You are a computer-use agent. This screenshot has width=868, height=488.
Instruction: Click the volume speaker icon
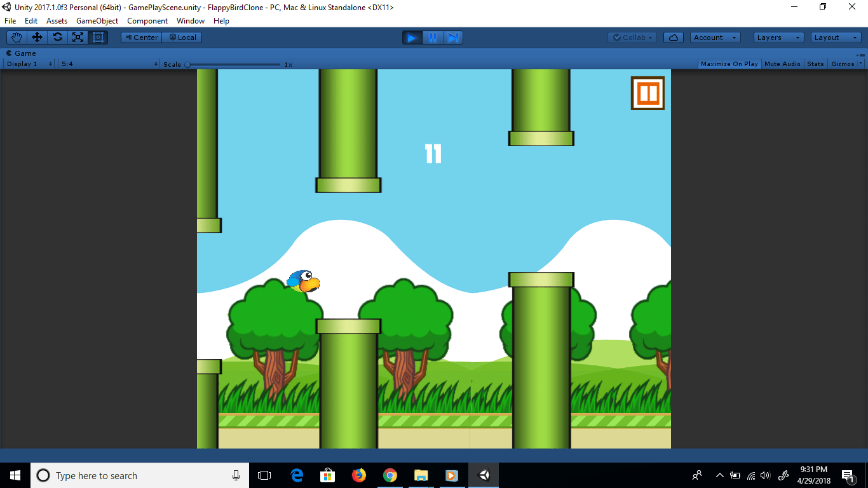point(765,475)
